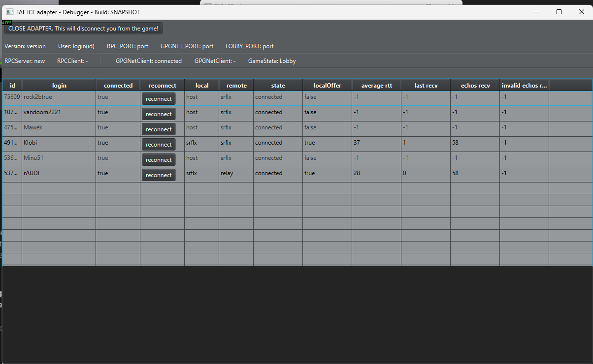Reconnect to player vandoom2221

point(159,114)
